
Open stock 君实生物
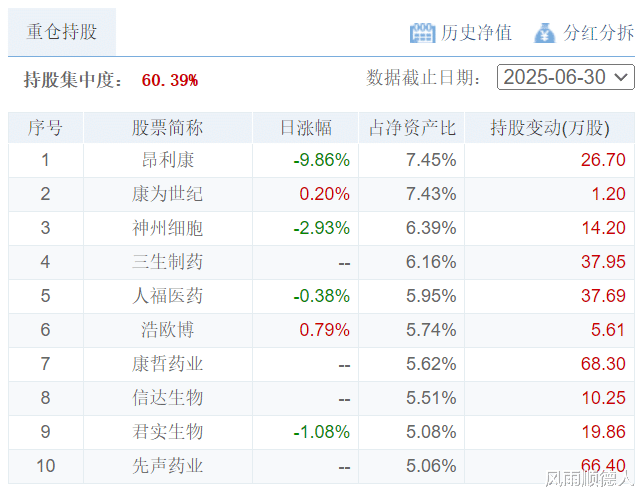(x=168, y=432)
